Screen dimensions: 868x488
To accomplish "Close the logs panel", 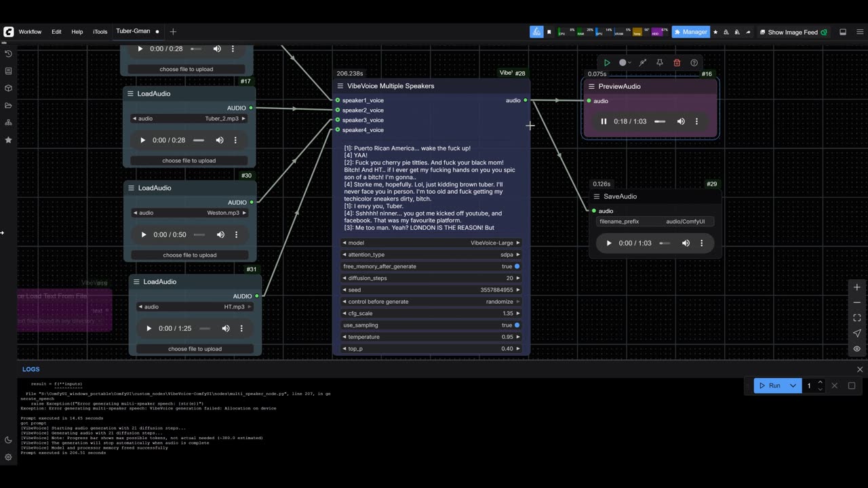I will [x=860, y=369].
